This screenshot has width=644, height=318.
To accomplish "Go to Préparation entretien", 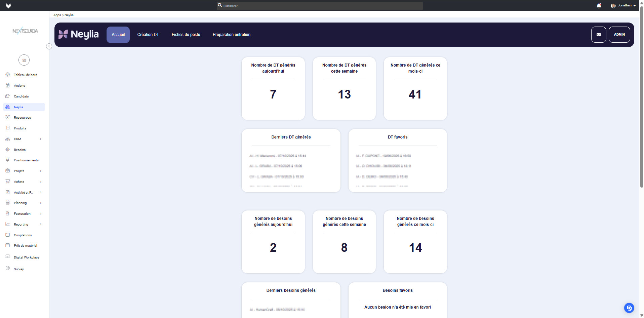I will (x=231, y=35).
